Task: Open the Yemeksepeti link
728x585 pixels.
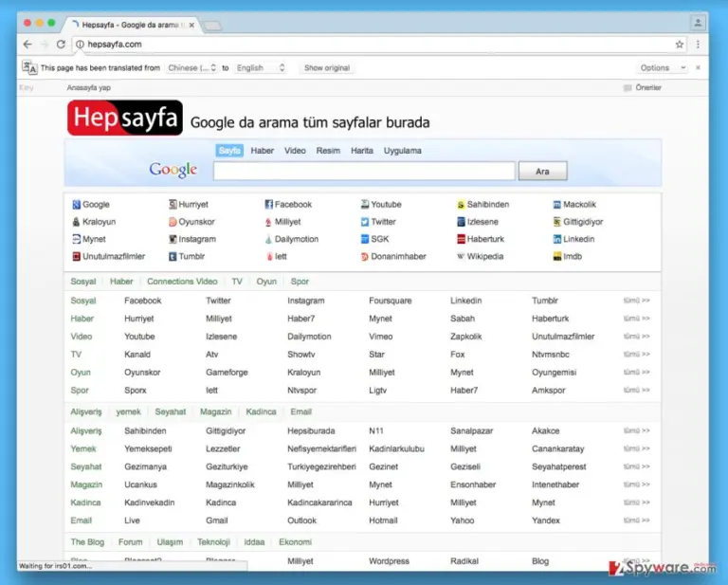Action: (148, 449)
